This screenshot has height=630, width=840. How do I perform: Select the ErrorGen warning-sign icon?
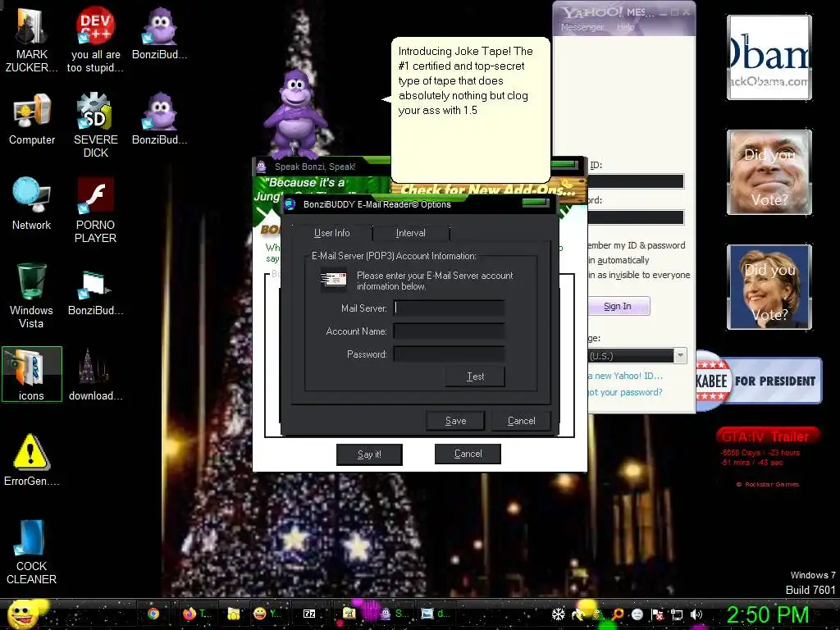(x=32, y=460)
